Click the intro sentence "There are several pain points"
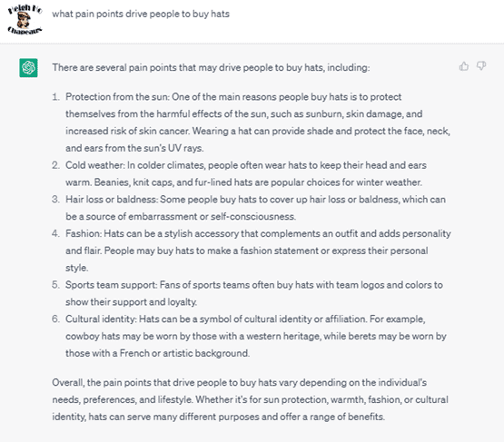 211,67
